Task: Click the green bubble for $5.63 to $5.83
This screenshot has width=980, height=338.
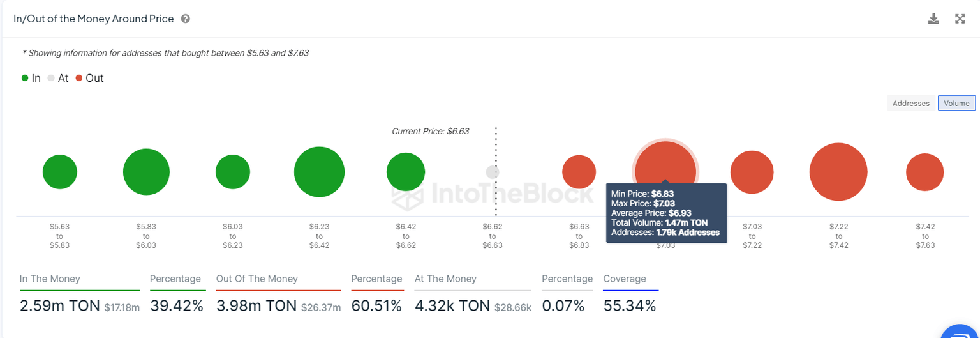Action: [x=60, y=172]
